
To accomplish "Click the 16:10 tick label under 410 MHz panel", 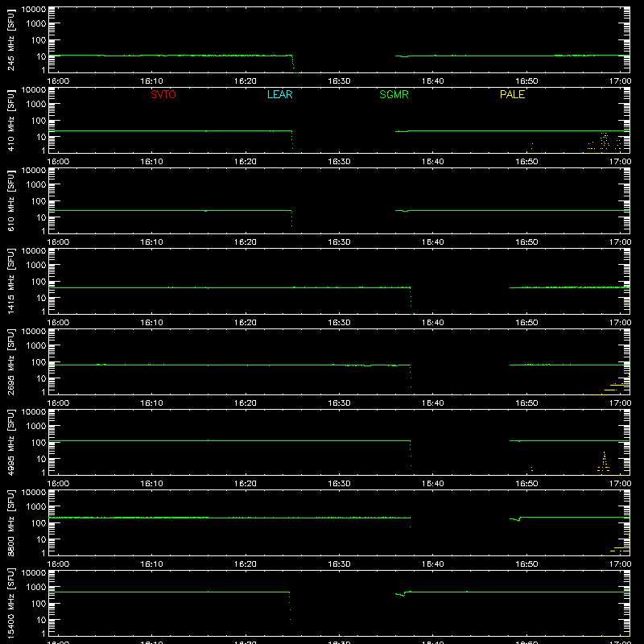I will pos(151,162).
